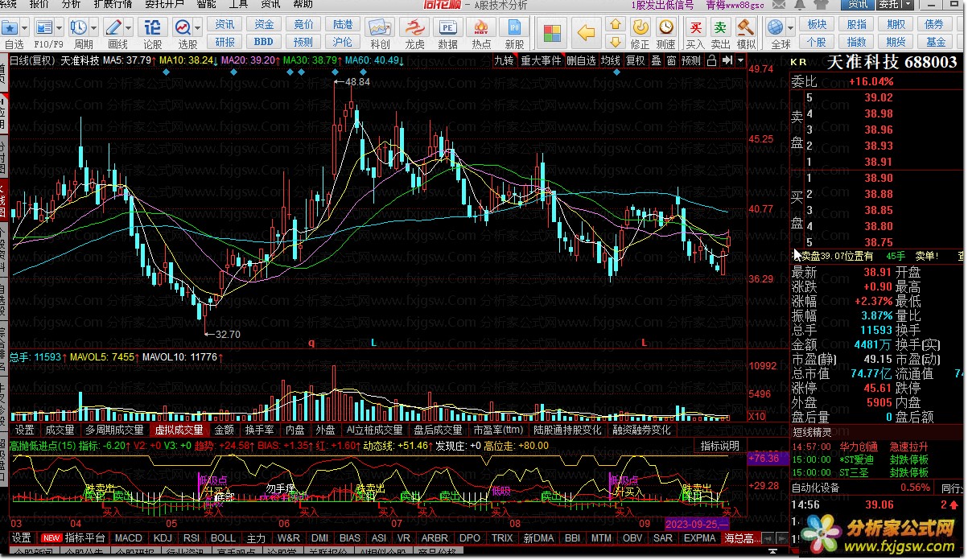Open the 科创 board icon
The width and height of the screenshot is (968, 560).
tap(381, 28)
